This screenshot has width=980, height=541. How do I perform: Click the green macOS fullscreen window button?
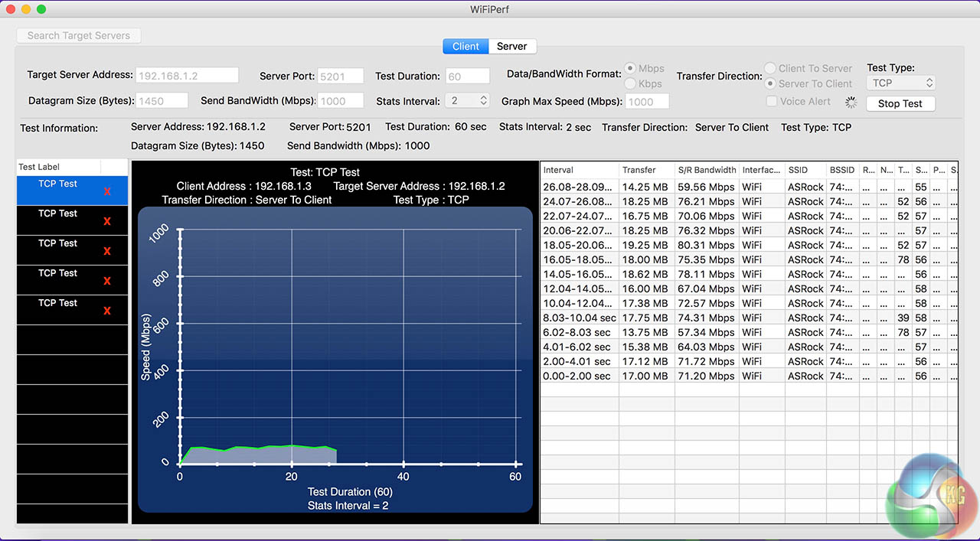coord(41,9)
